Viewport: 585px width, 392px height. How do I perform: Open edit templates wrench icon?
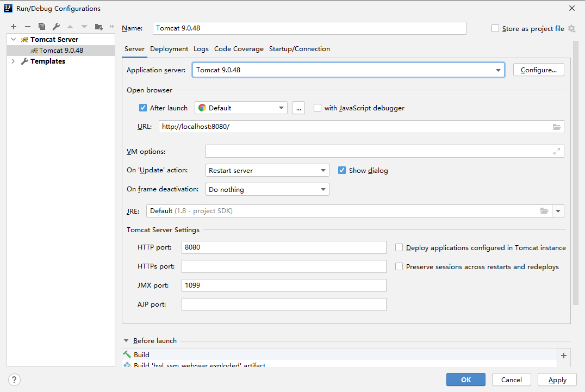(x=56, y=27)
